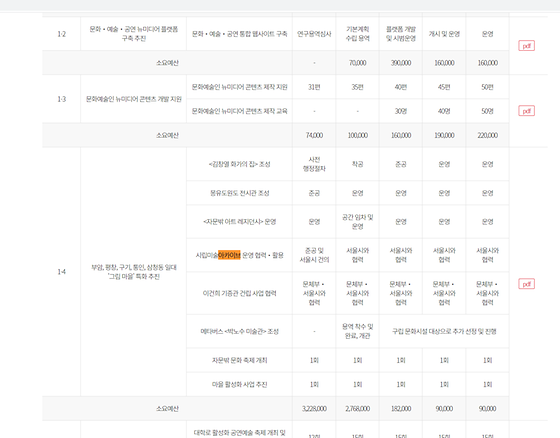Screen dimensions: 560x438
Task: Select the '35편' cell
Action: [x=358, y=87]
